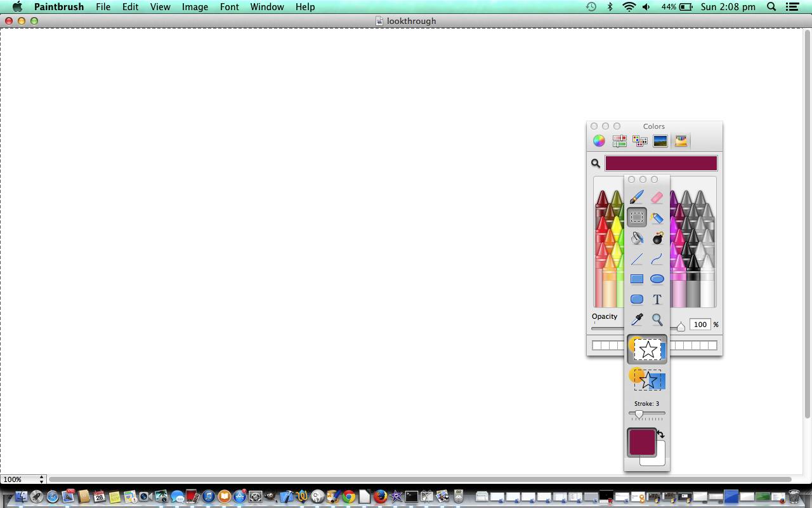The image size is (812, 508).
Task: Click the Color Wheel picker button
Action: [x=599, y=141]
